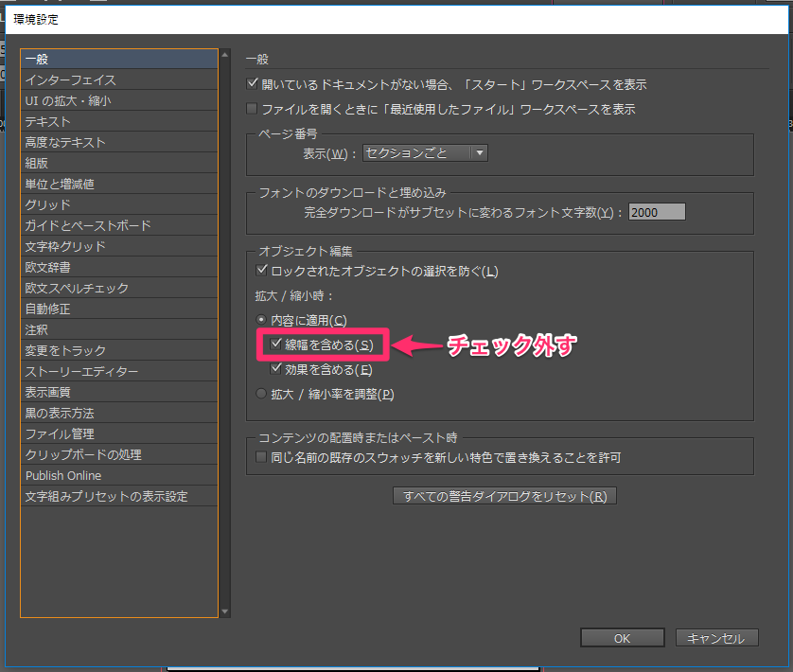Select Publish Online in the category list
Image resolution: width=793 pixels, height=672 pixels.
119,476
